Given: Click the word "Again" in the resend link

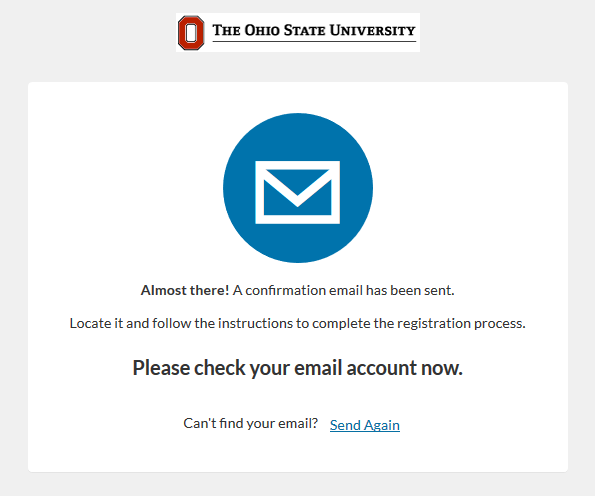Looking at the screenshot, I should (x=382, y=425).
